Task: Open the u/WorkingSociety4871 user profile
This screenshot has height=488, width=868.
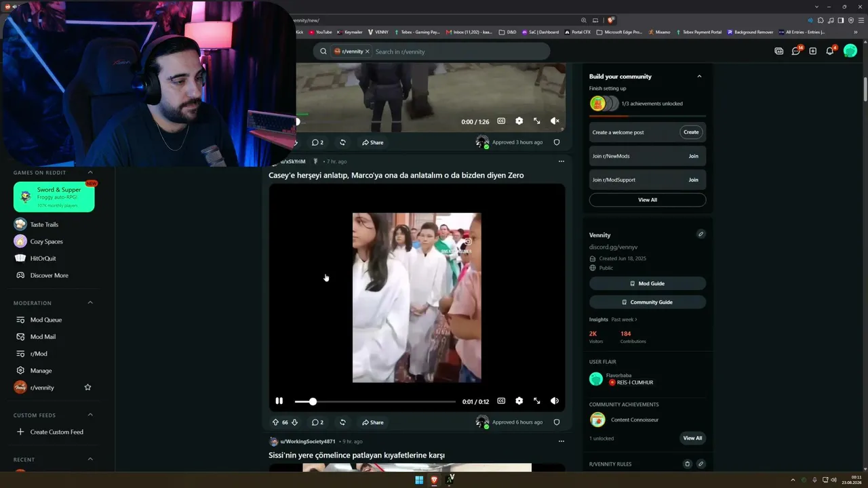Action: 308,441
